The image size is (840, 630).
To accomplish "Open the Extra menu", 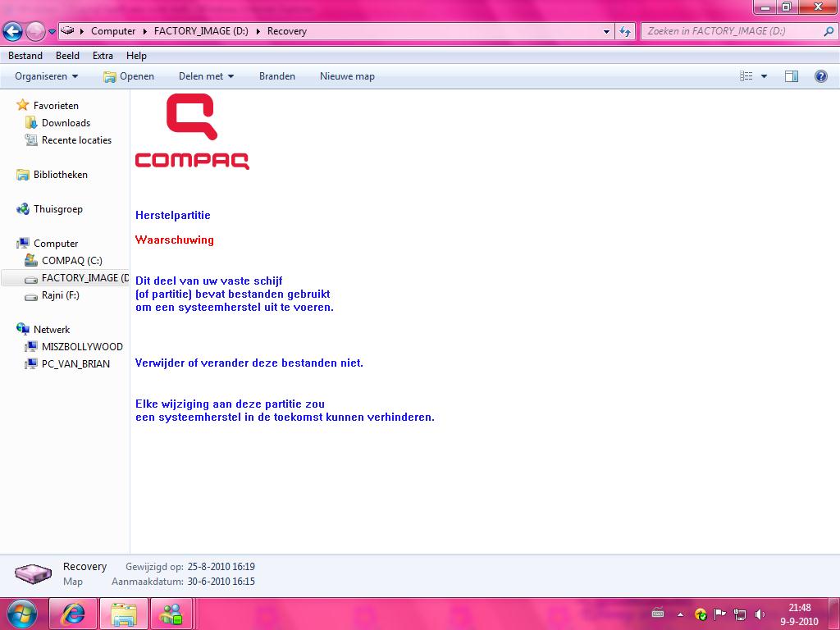I will coord(103,56).
